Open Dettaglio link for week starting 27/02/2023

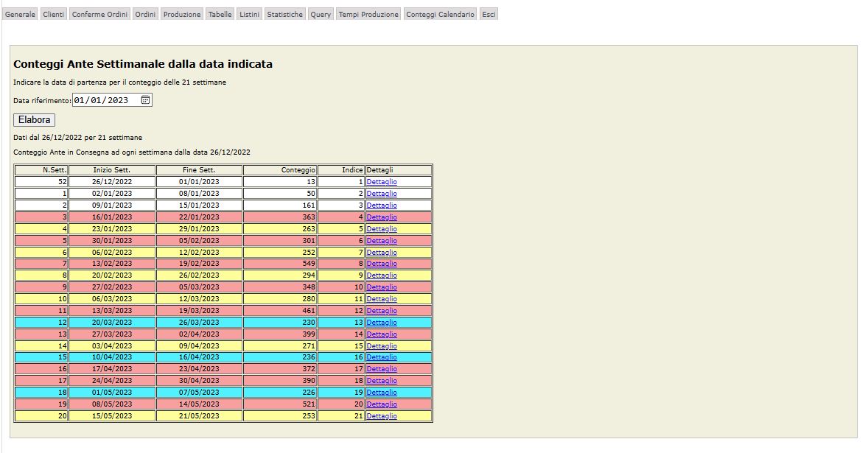[382, 287]
